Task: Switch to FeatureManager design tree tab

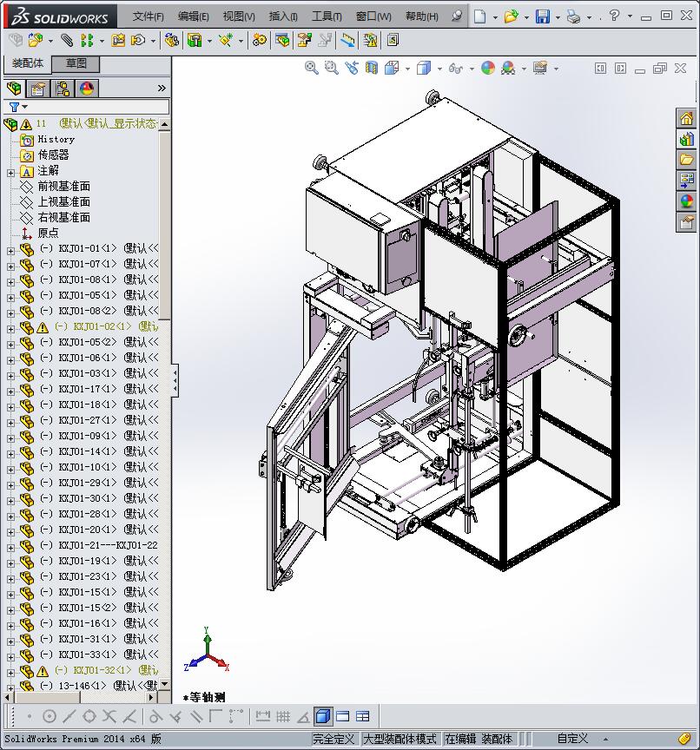Action: (14, 88)
